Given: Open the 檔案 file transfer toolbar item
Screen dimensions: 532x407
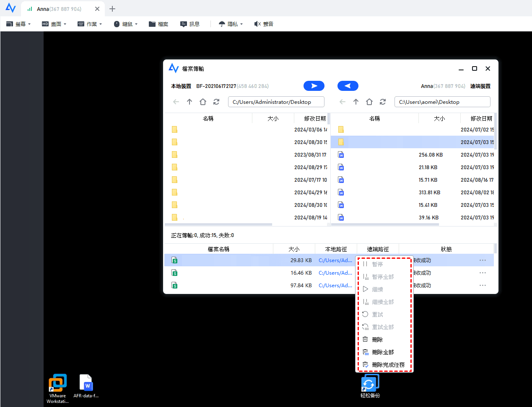Looking at the screenshot, I should click(x=158, y=24).
